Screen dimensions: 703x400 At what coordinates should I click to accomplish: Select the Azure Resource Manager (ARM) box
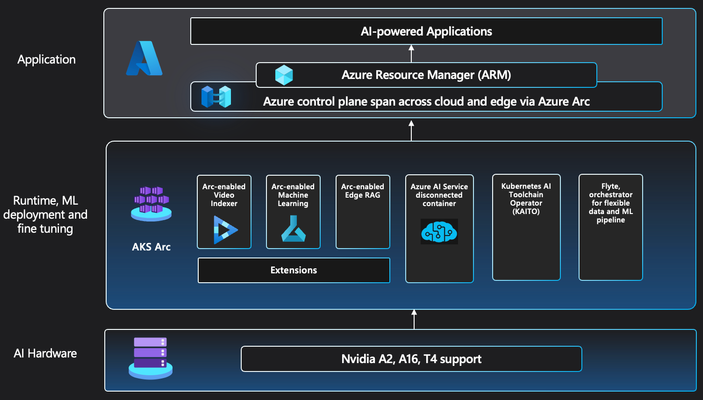pos(426,75)
